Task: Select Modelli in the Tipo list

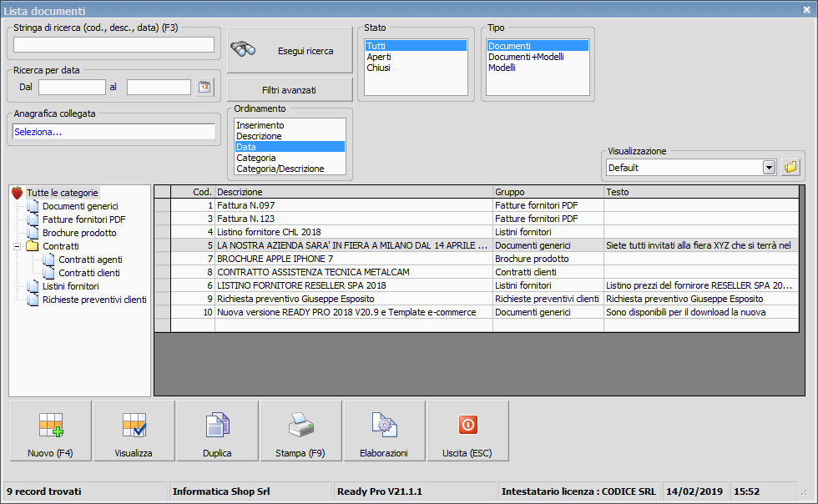Action: click(x=538, y=68)
